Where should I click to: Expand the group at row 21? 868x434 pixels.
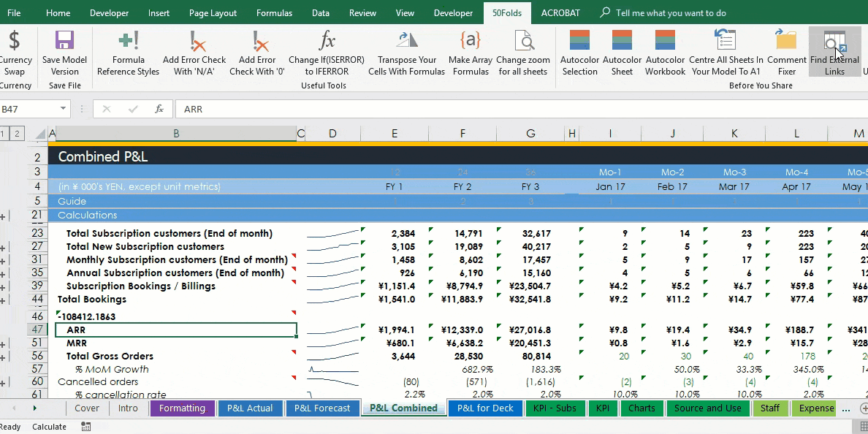click(x=4, y=216)
